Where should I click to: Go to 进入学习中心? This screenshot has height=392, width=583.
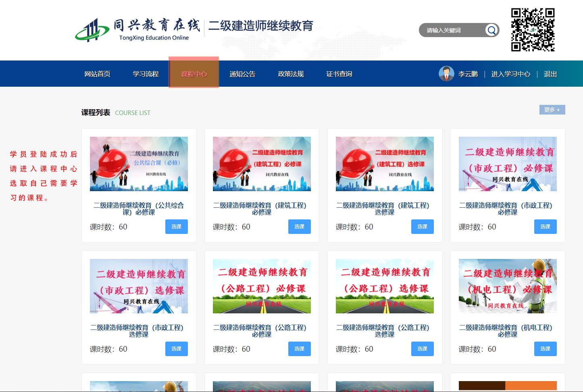click(x=511, y=74)
